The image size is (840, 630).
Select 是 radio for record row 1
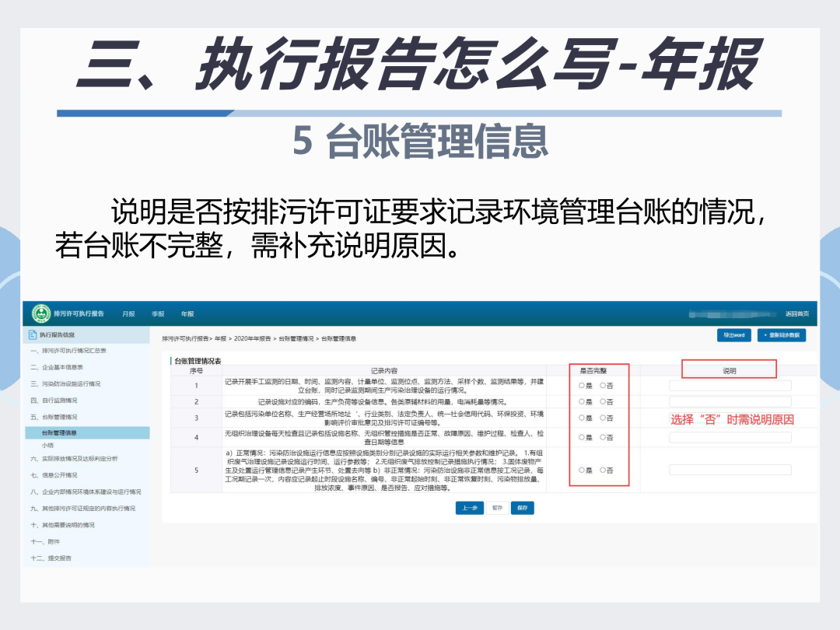pos(581,385)
